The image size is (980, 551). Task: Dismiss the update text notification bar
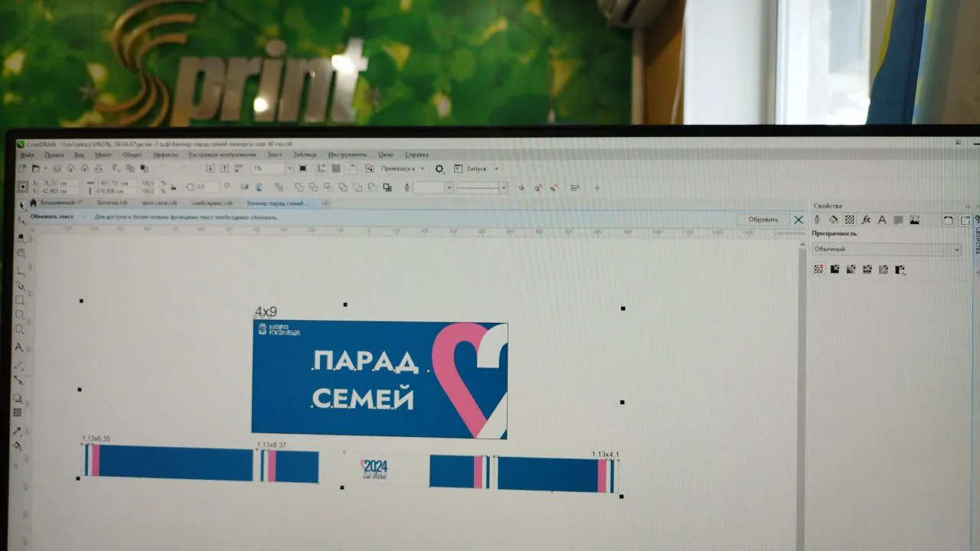pos(799,220)
